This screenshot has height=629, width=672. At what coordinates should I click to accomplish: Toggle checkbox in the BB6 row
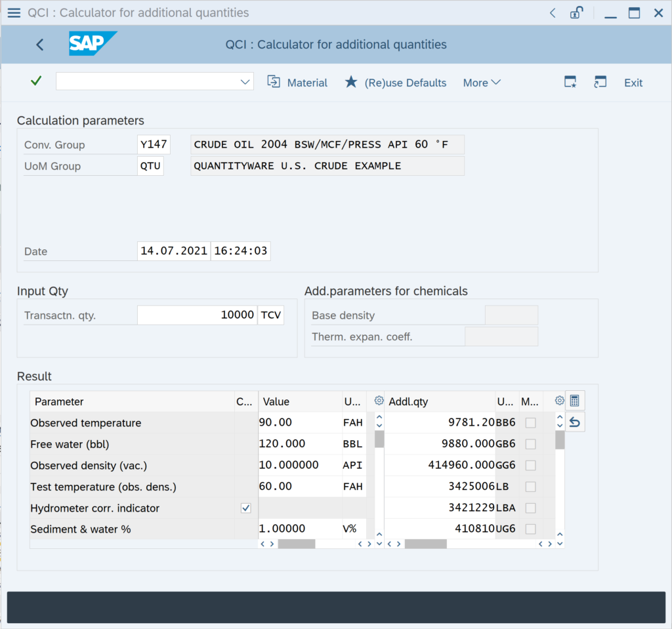[530, 422]
